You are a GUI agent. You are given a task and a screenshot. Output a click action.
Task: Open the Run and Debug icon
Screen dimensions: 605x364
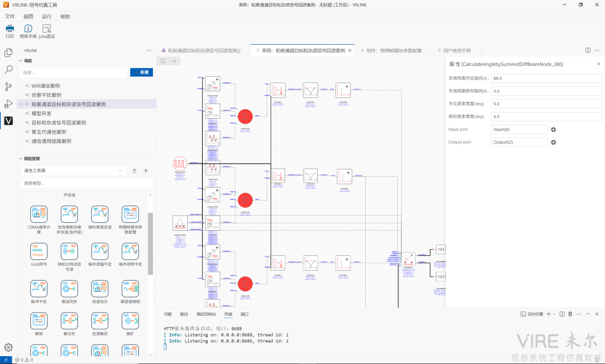[x=8, y=104]
